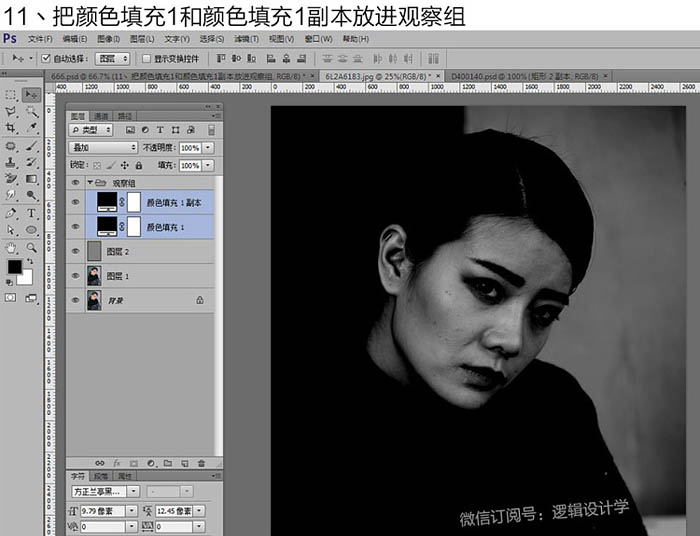Screen dimensions: 700x536
Task: Select the Brush tool
Action: tap(31, 146)
